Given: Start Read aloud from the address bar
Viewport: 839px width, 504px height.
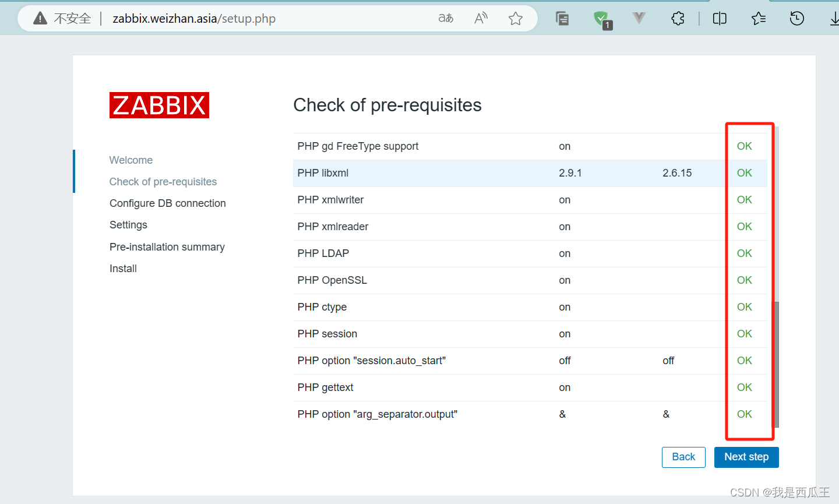Looking at the screenshot, I should (480, 18).
